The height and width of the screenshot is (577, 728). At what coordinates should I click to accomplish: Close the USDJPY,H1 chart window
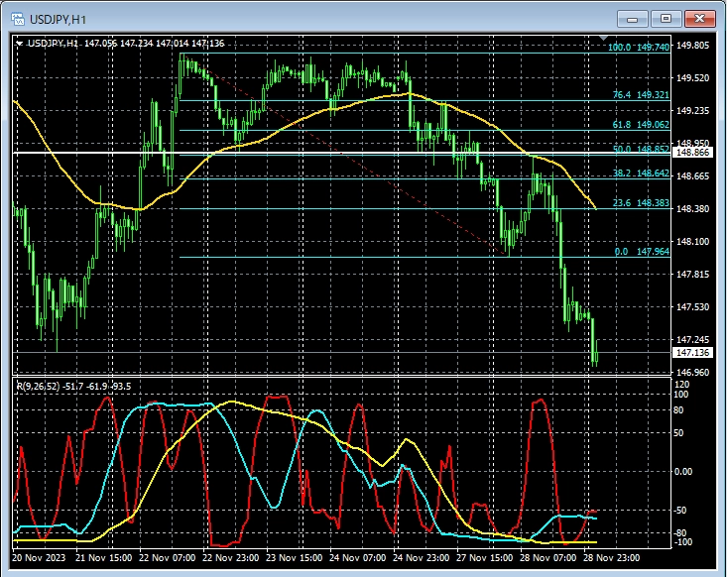click(699, 18)
